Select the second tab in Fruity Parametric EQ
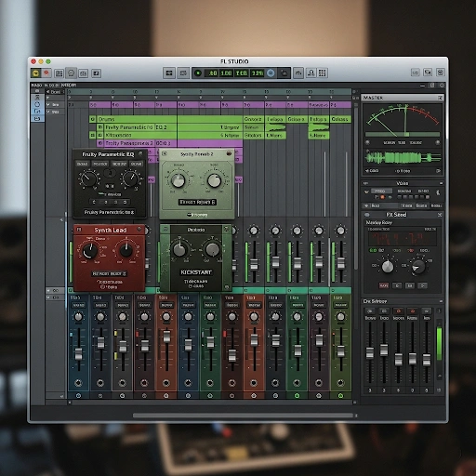The image size is (476, 476). pyautogui.click(x=100, y=164)
